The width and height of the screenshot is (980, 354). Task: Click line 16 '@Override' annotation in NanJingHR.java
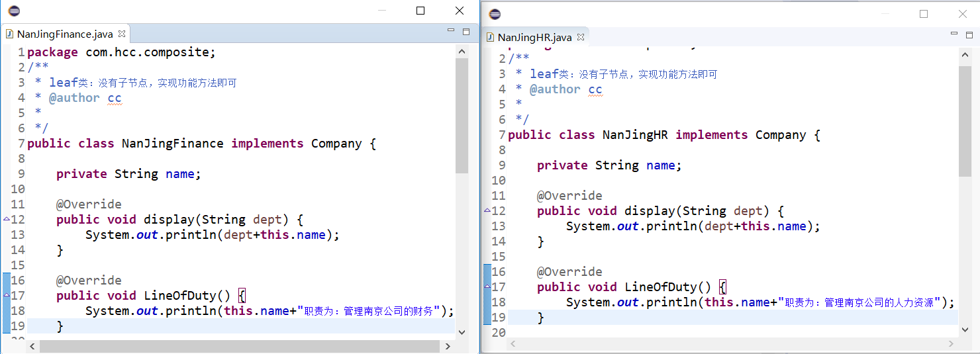[x=569, y=272]
